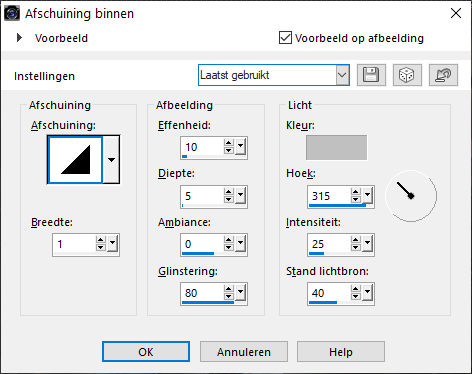
Task: Open the Instellingen presets dropdown
Action: pyautogui.click(x=342, y=75)
